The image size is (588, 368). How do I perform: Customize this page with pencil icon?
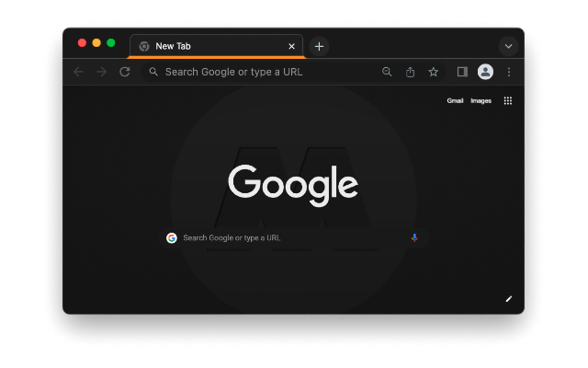pyautogui.click(x=508, y=299)
